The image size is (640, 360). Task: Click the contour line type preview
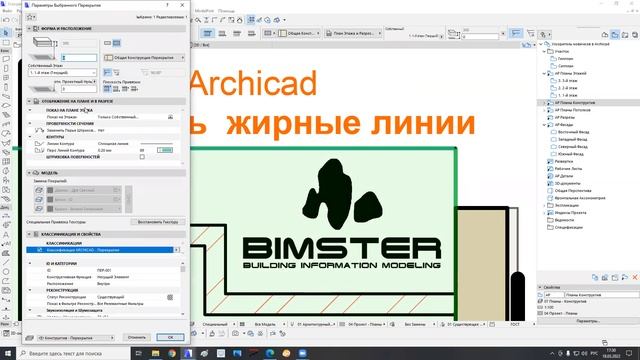tap(157, 144)
